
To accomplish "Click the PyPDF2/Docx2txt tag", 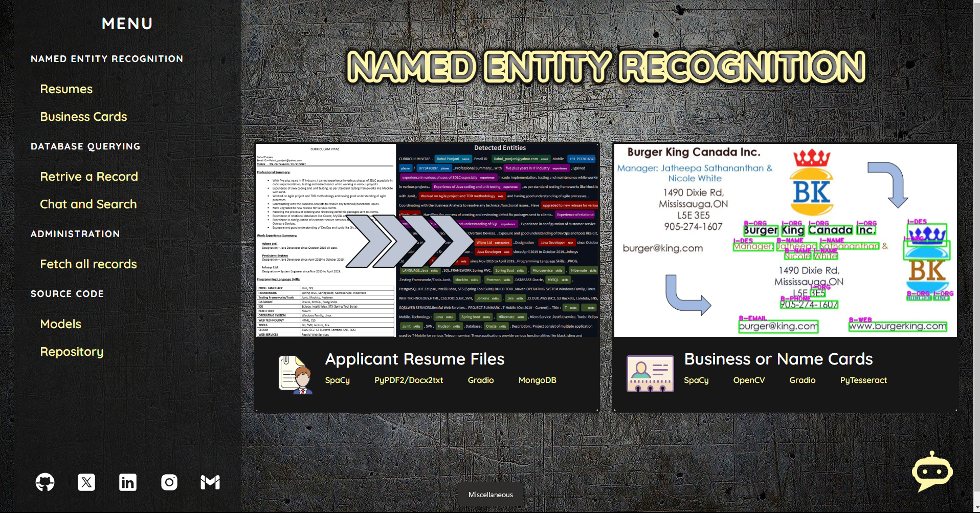I will (409, 380).
